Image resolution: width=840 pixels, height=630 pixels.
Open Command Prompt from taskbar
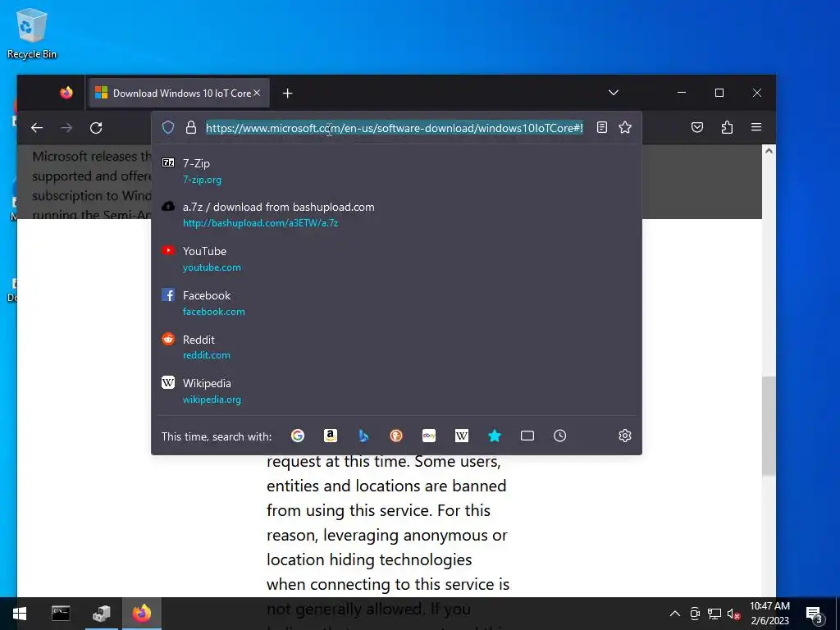pos(61,614)
